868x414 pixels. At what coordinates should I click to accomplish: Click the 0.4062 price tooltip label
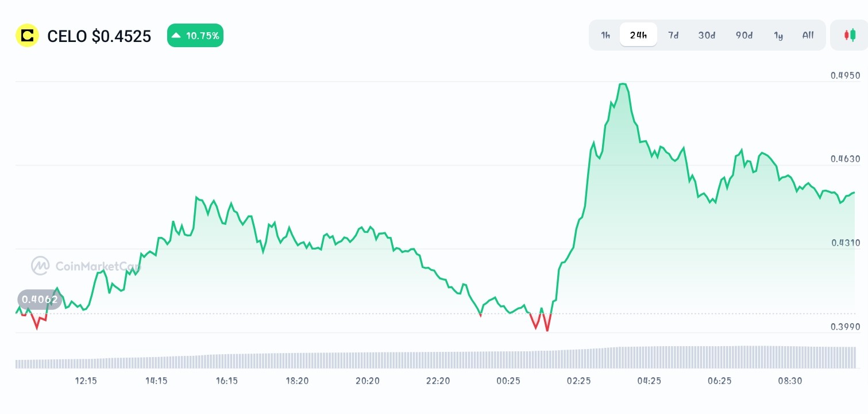point(39,299)
